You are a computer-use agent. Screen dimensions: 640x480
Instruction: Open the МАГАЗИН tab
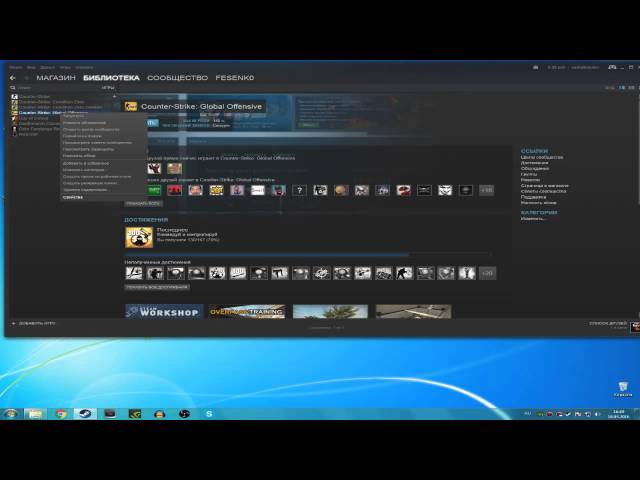56,78
